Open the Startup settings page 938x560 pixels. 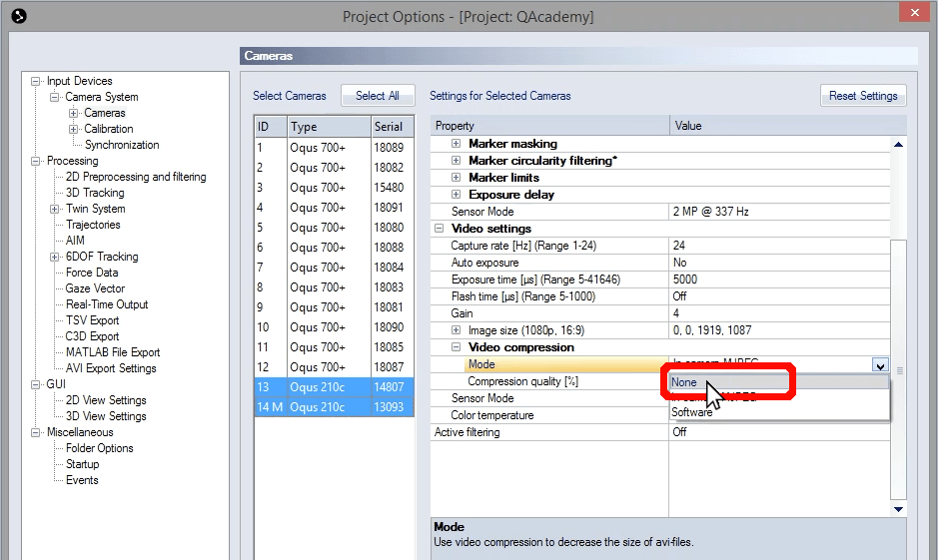[82, 464]
